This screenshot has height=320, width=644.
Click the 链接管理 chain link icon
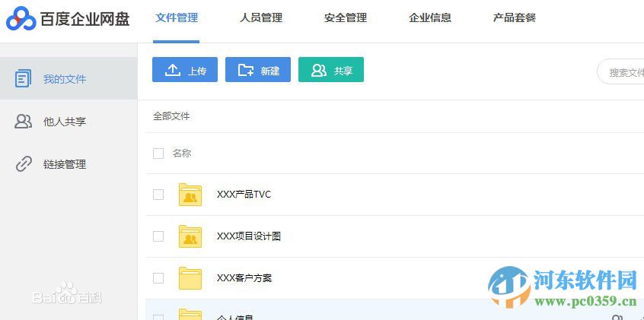pos(24,164)
